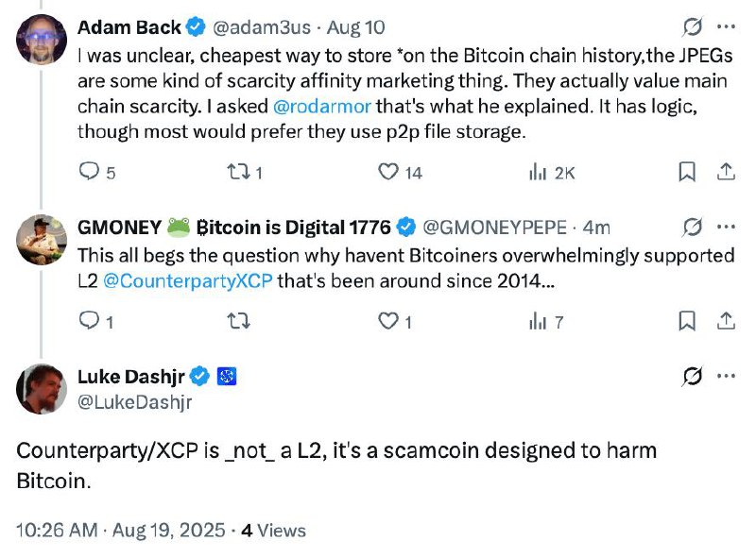Open more options on Luke Dashjr's tweet
This screenshot has height=558, width=756.
coord(726,377)
